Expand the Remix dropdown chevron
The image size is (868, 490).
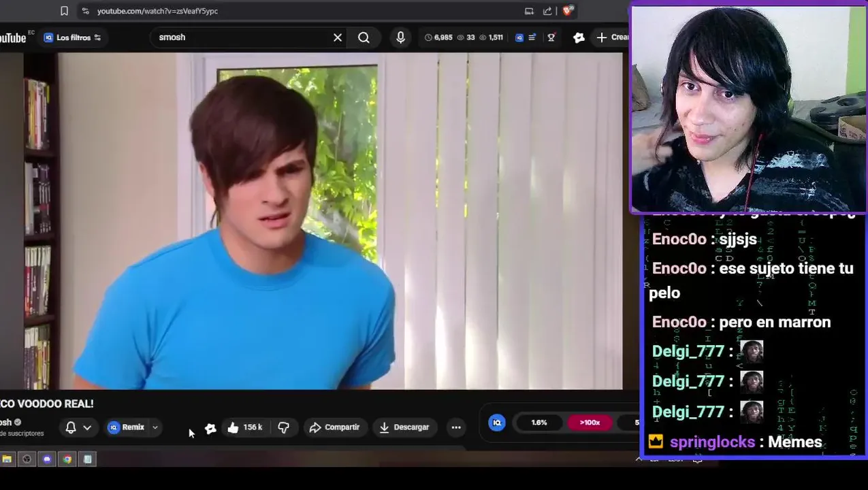[155, 427]
